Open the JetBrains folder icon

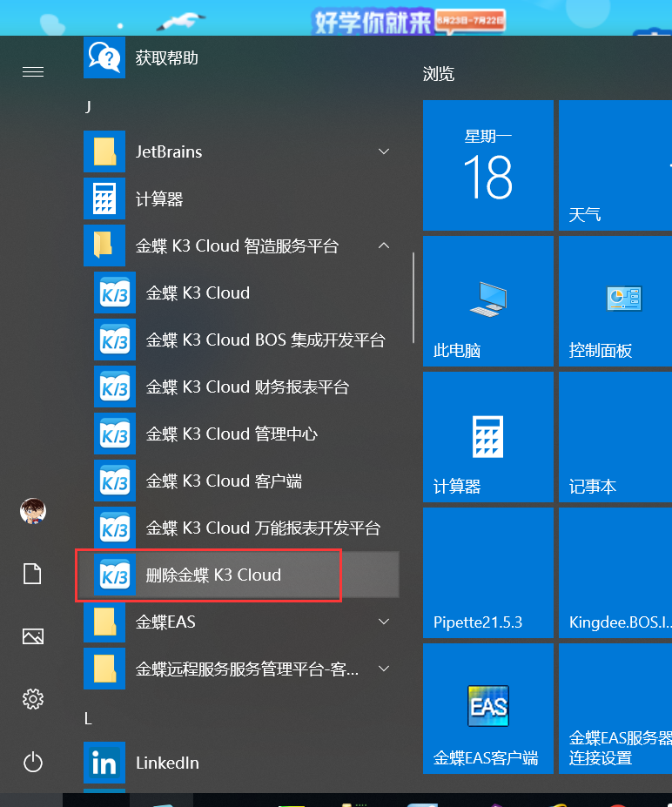[104, 151]
